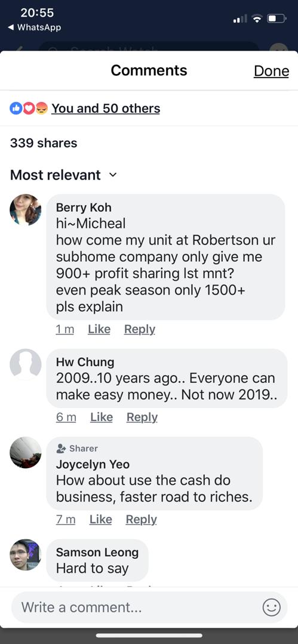This screenshot has height=644, width=298.
Task: Open Samson Leong's profile picture
Action: coord(26,555)
